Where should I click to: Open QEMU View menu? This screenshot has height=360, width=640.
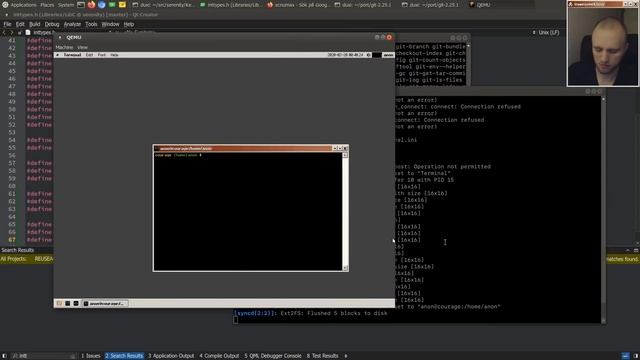point(82,47)
